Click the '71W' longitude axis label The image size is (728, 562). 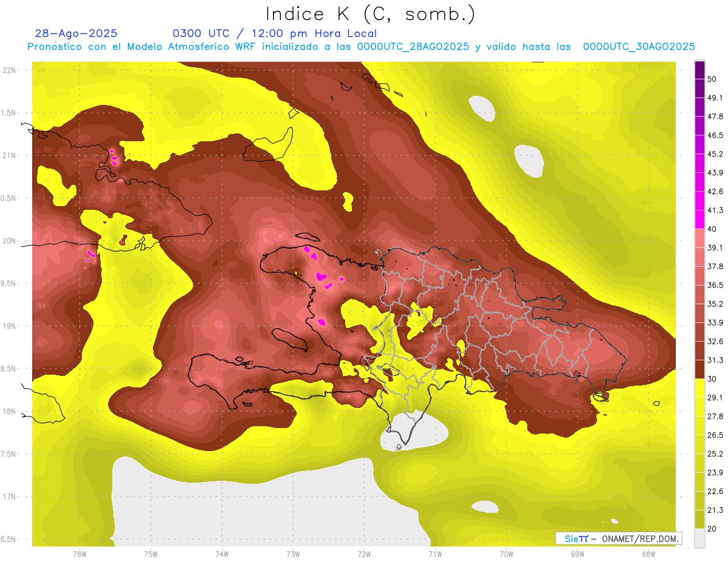point(435,554)
